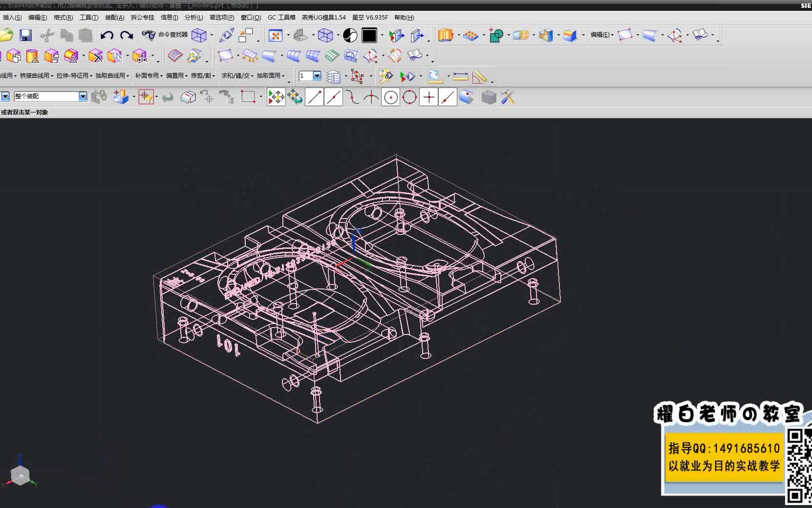Undo the last action

(107, 35)
